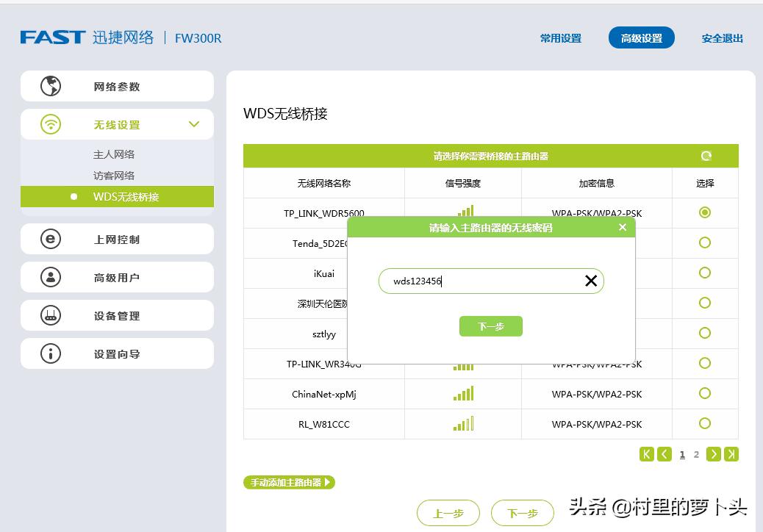Image resolution: width=763 pixels, height=532 pixels.
Task: Click the last-page arrow in pagination
Action: pyautogui.click(x=731, y=454)
